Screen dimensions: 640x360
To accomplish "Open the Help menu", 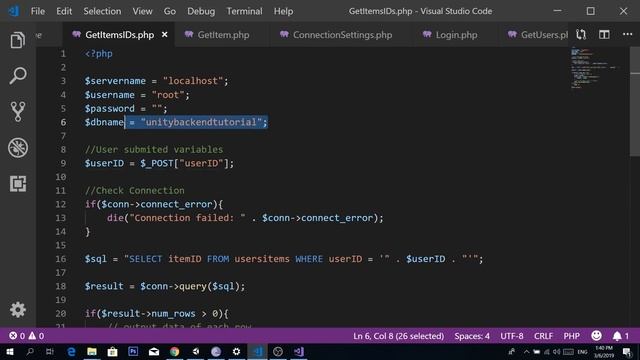I will point(283,11).
